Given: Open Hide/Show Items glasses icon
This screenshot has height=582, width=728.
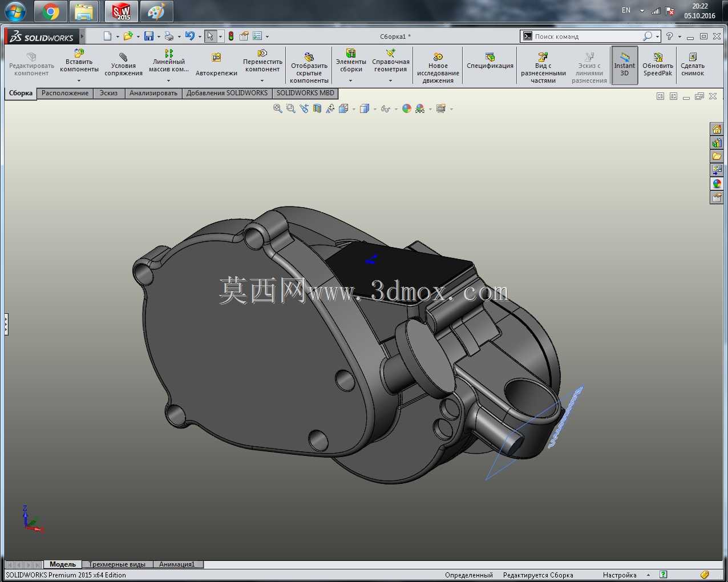Looking at the screenshot, I should point(386,108).
